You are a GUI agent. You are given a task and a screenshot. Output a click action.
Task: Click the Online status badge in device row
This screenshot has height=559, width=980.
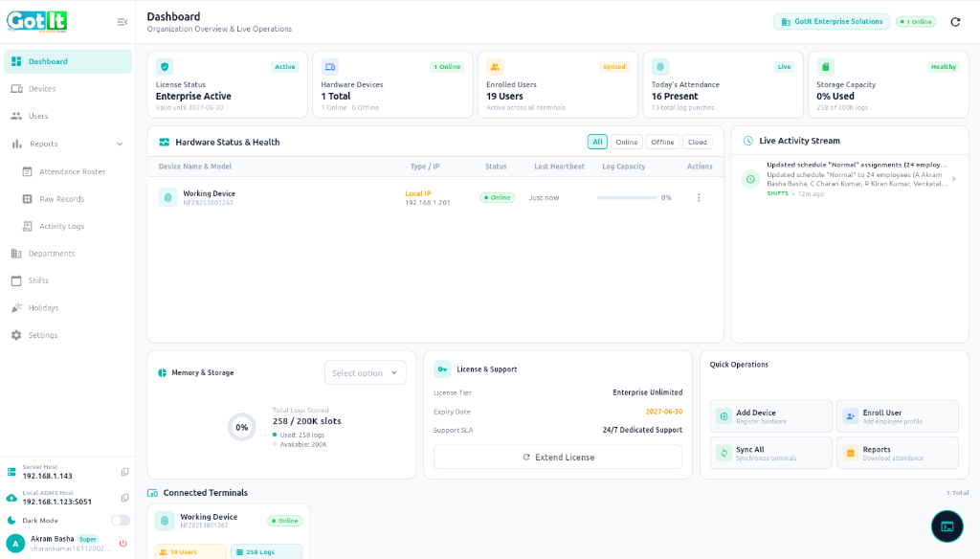tap(498, 197)
